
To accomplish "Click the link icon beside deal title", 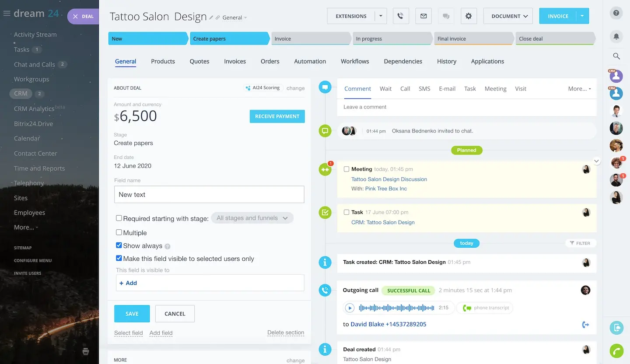I will click(x=218, y=17).
